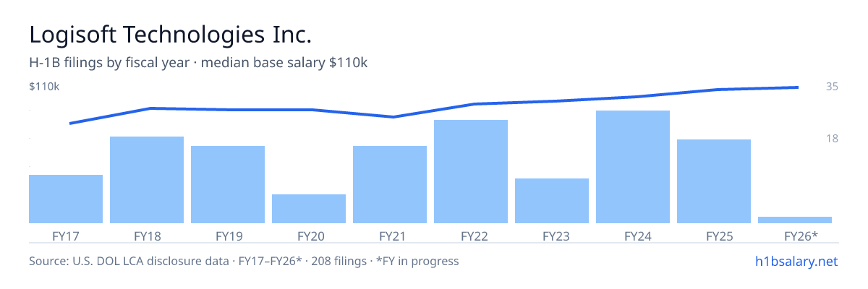Click the FY22 filings bar
The height and width of the screenshot is (289, 868).
point(471,171)
